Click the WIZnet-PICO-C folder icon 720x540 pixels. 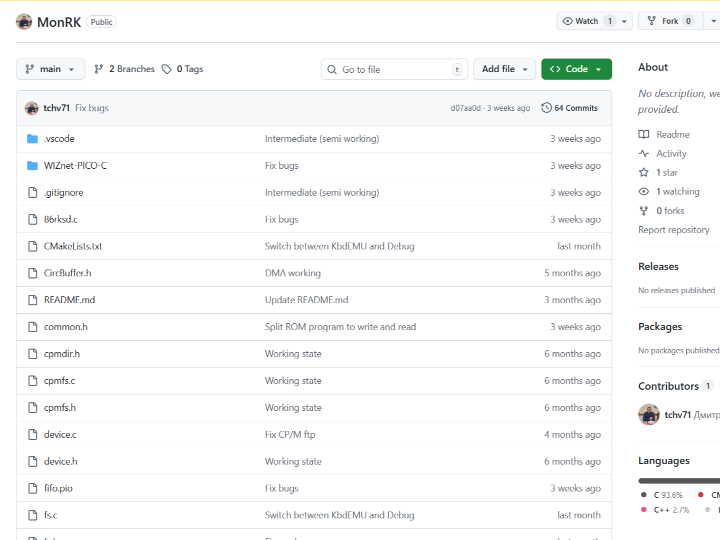click(x=33, y=166)
